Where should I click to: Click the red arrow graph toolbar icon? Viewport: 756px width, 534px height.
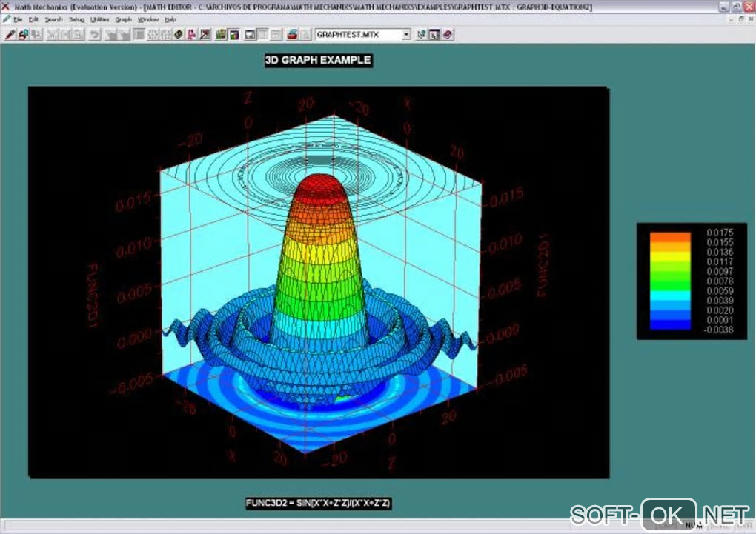tap(205, 35)
